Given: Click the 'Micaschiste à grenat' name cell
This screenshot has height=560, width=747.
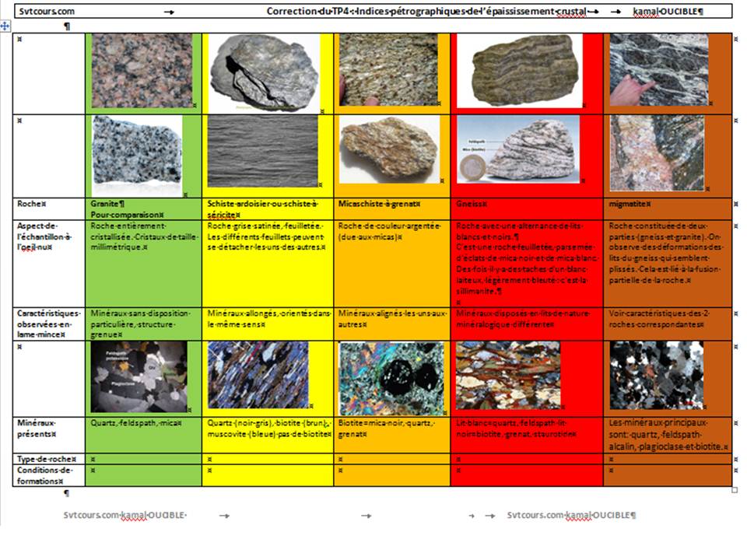Looking at the screenshot, I should click(378, 203).
